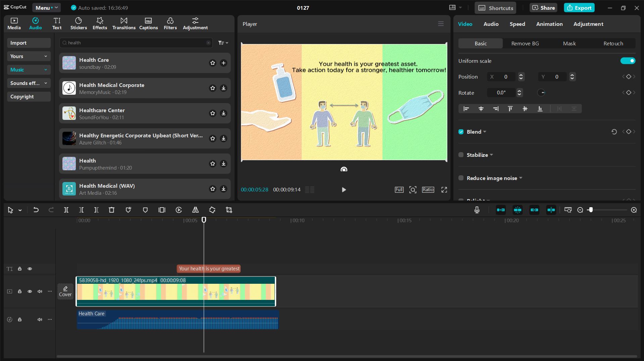This screenshot has width=644, height=361.
Task: Open the Menu dropdown in the top bar
Action: click(46, 7)
